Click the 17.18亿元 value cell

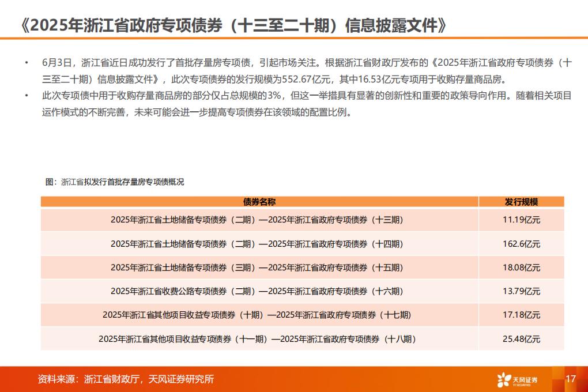pos(521,315)
